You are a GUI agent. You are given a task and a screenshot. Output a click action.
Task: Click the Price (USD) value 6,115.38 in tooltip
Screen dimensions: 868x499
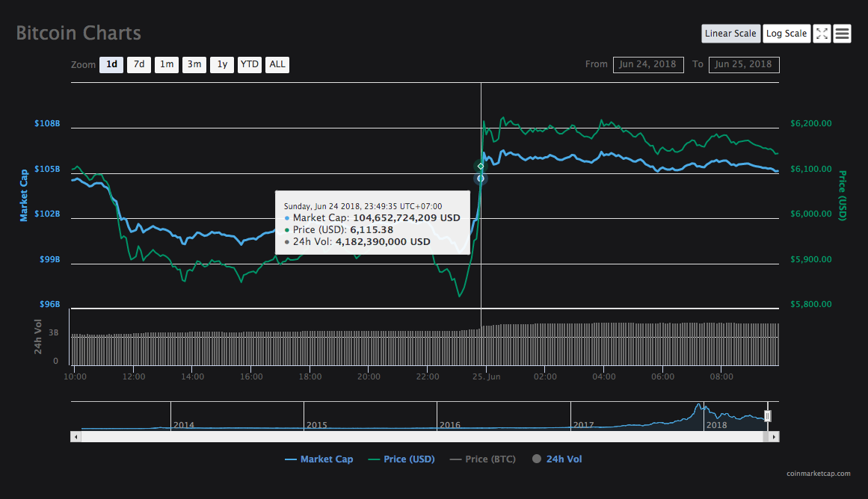tap(372, 229)
